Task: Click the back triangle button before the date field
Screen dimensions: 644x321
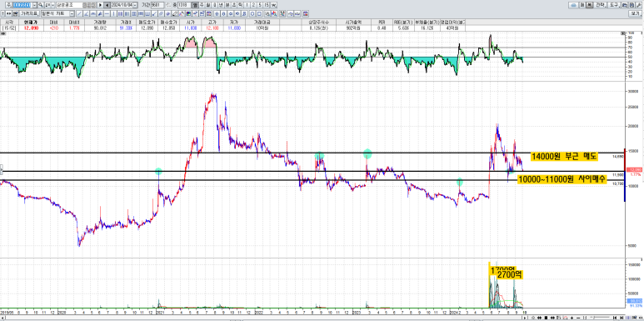Action: 107,5
